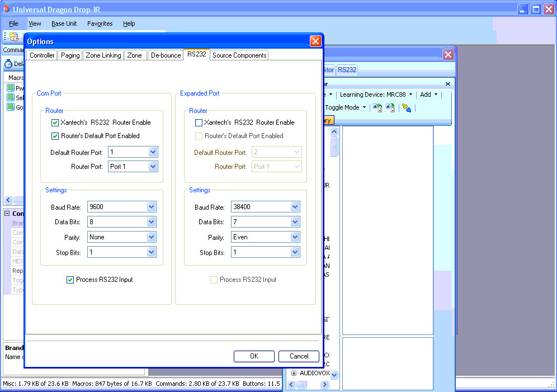
Task: Click the import icon with green left arrow
Action: [x=377, y=107]
